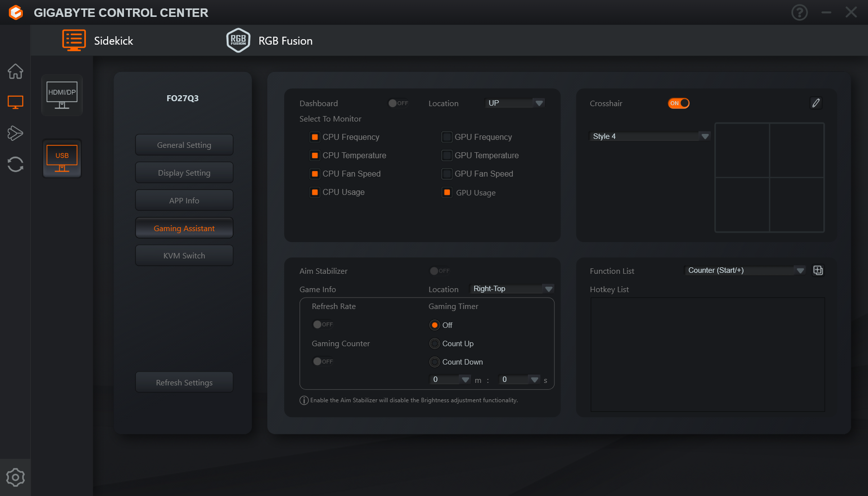The image size is (868, 496).
Task: Enable the Aim Stabilizer switch
Action: pos(439,271)
